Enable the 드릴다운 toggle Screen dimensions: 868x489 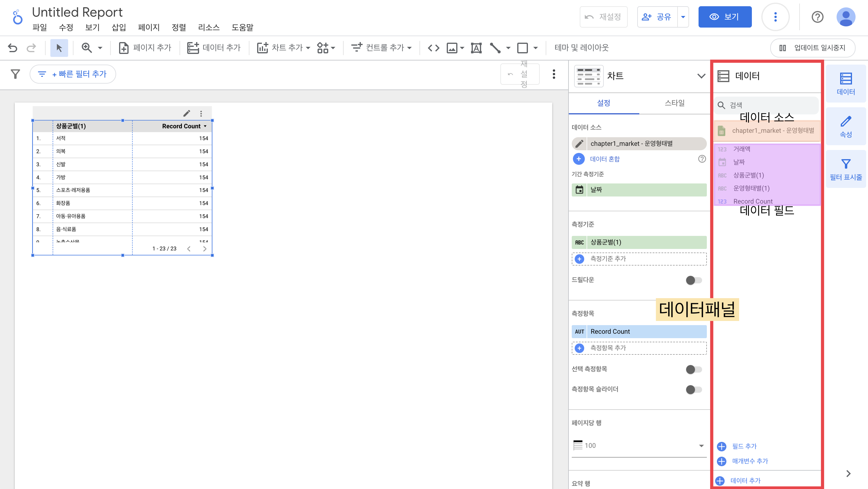point(694,280)
